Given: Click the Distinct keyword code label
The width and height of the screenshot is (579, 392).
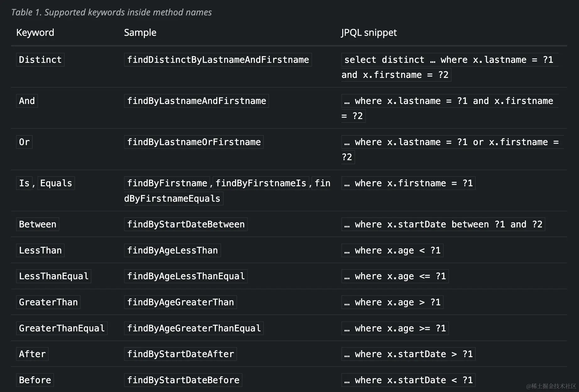Looking at the screenshot, I should (40, 60).
